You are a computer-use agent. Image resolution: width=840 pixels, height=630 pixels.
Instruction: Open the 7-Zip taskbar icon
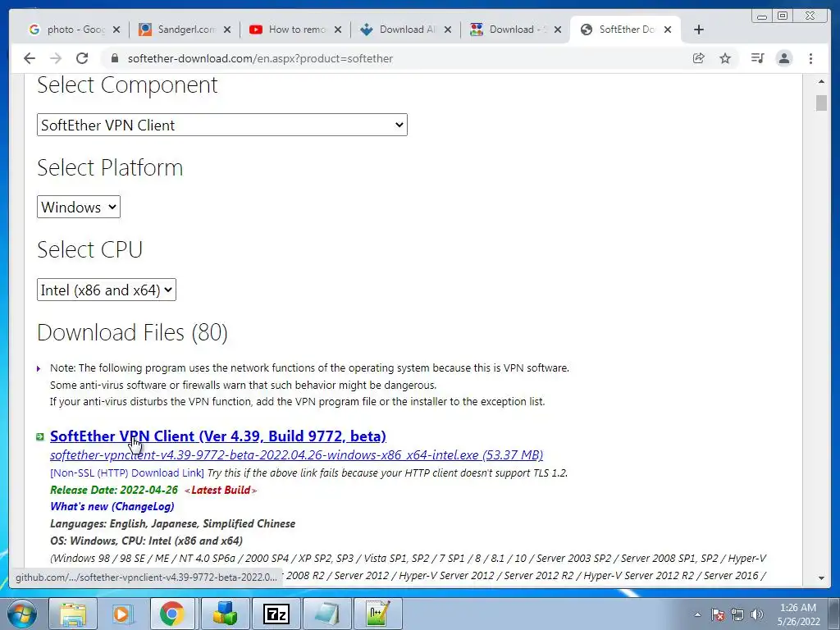point(276,614)
